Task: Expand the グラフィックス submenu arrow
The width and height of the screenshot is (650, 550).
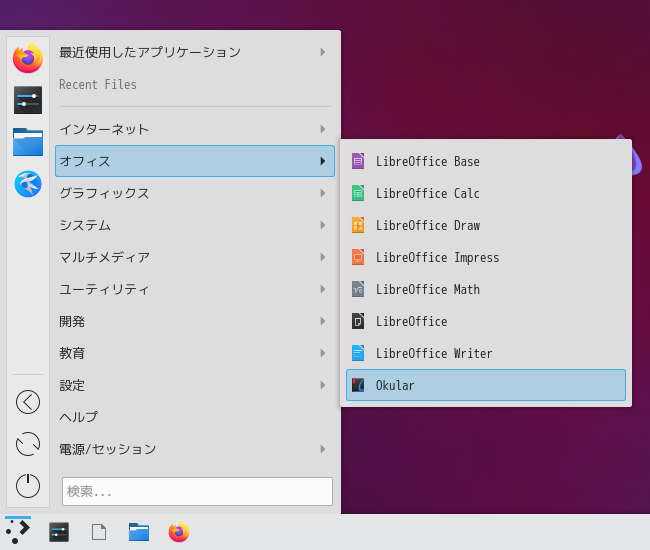Action: pos(323,193)
